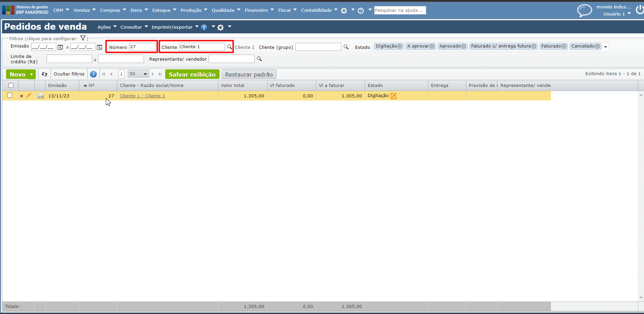The image size is (644, 314).
Task: Open the Consultar menu
Action: 134,27
